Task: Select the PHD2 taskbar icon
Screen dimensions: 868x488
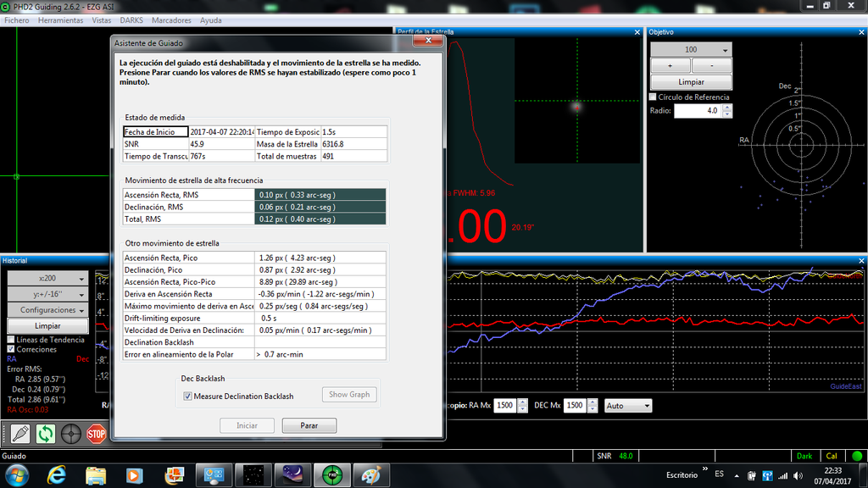Action: coord(332,475)
